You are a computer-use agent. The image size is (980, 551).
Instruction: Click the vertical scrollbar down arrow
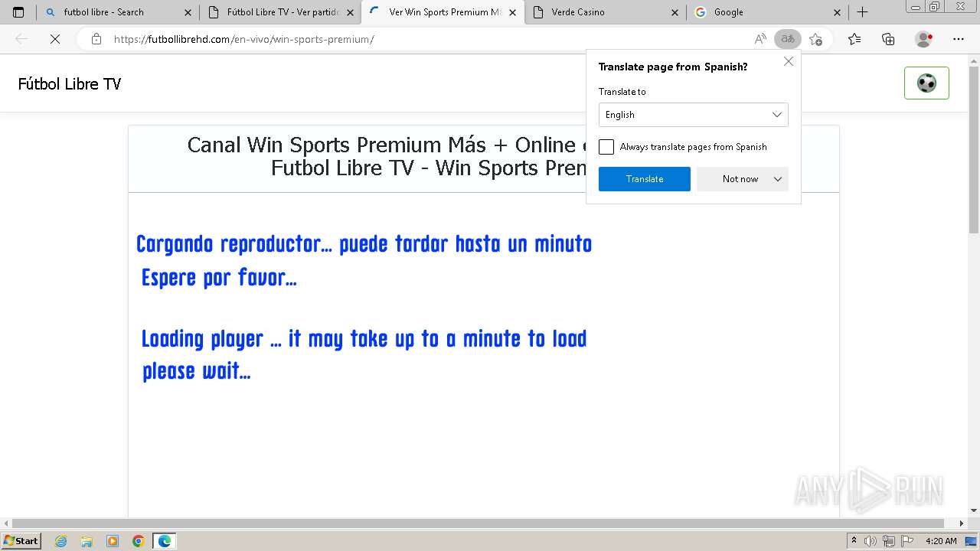[x=974, y=510]
